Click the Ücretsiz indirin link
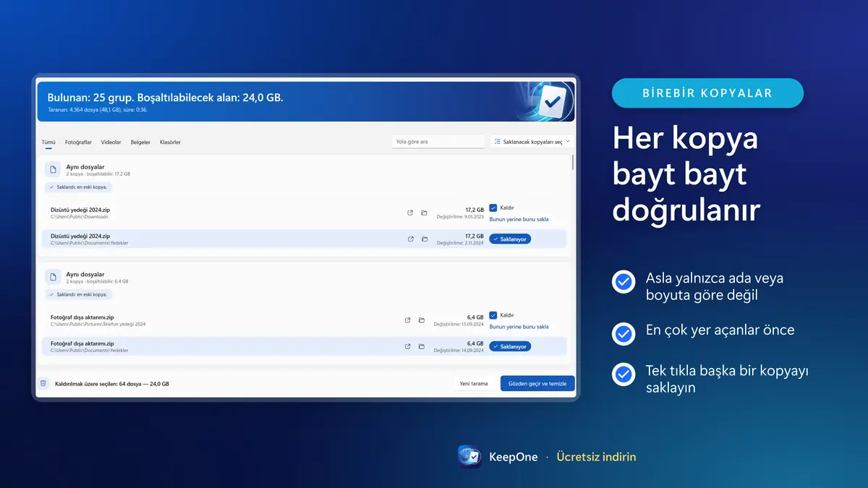Image resolution: width=868 pixels, height=488 pixels. click(597, 457)
